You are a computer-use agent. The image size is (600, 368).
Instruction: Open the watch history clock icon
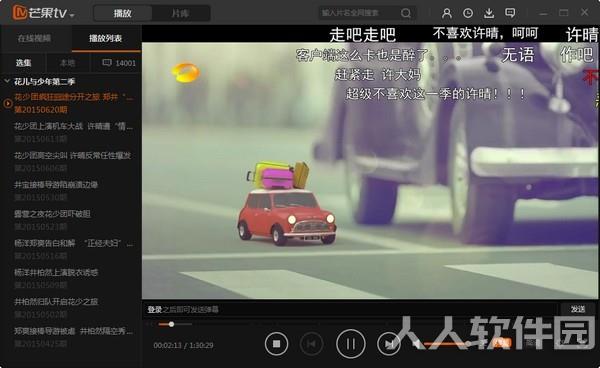coord(468,13)
